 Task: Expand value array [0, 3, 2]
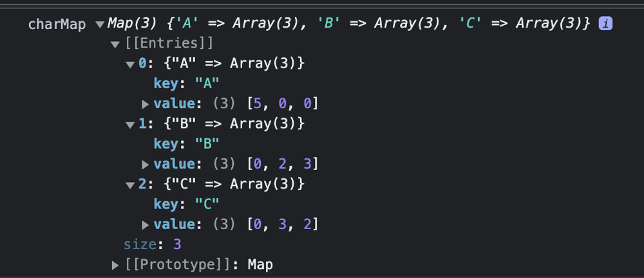pos(146,225)
